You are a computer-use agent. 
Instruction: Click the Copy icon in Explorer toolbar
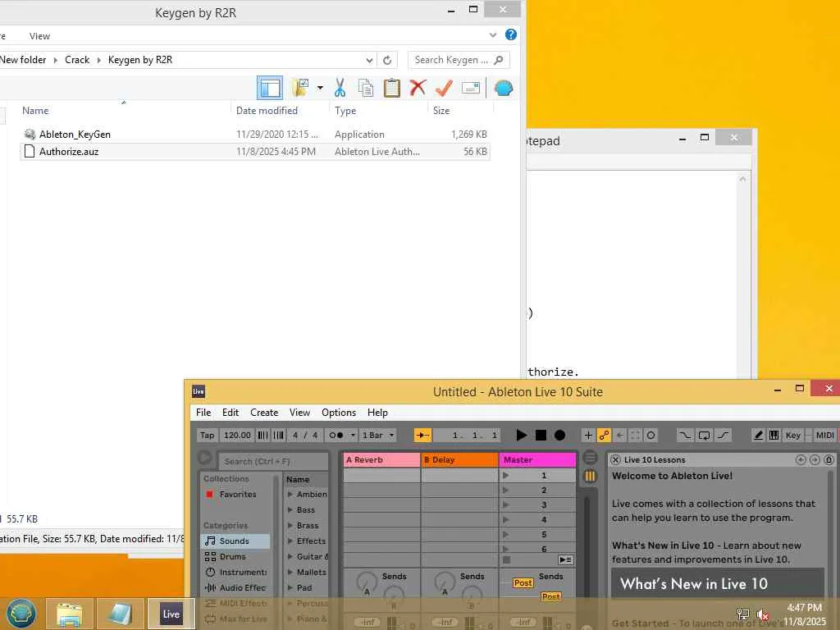point(366,87)
